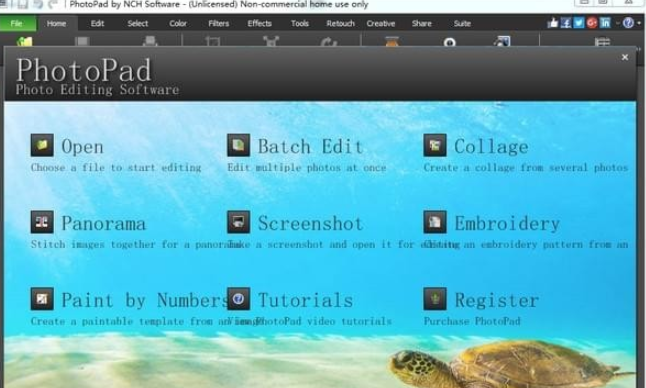The width and height of the screenshot is (646, 388).
Task: Click the Embroidery pattern icon
Action: click(435, 222)
